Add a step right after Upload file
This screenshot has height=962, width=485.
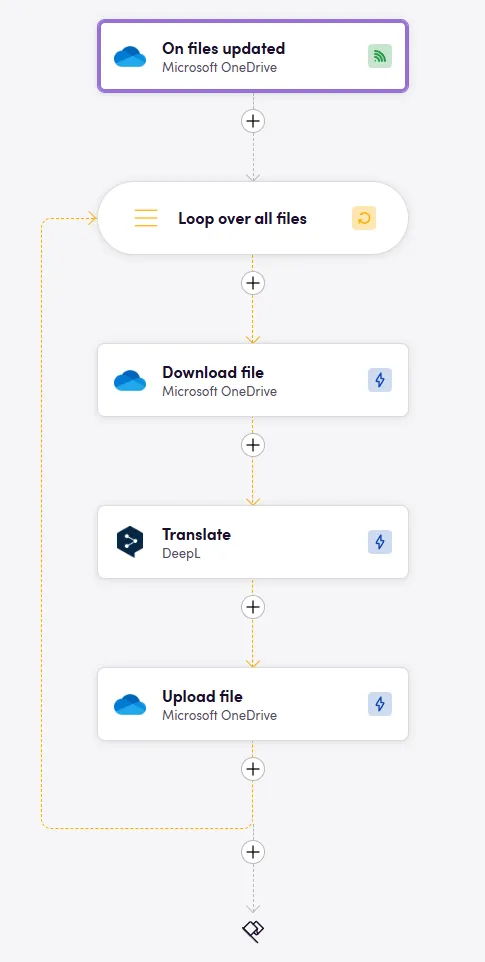pyautogui.click(x=253, y=769)
